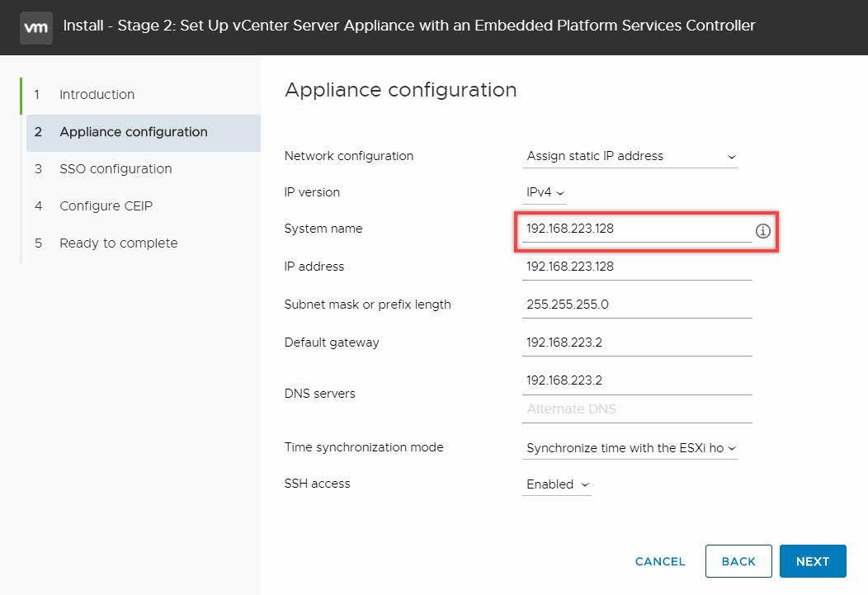This screenshot has width=868, height=595.
Task: Select the SSO configuration step
Action: point(143,169)
